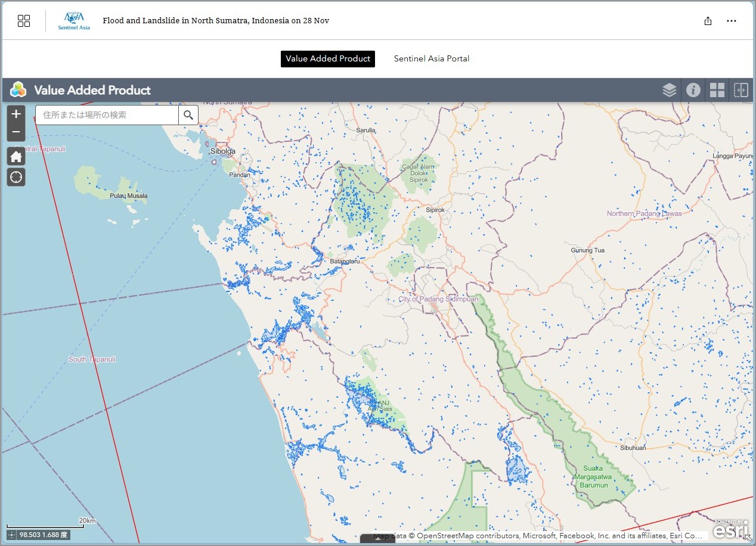Click the magnifier search button
This screenshot has height=546, width=756.
pos(188,115)
